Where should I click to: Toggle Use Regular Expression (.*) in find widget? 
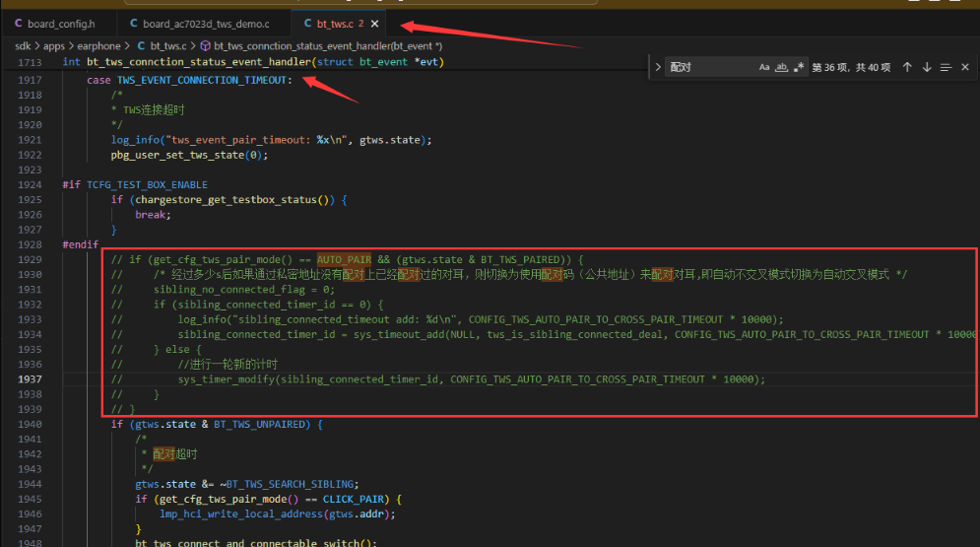[798, 67]
